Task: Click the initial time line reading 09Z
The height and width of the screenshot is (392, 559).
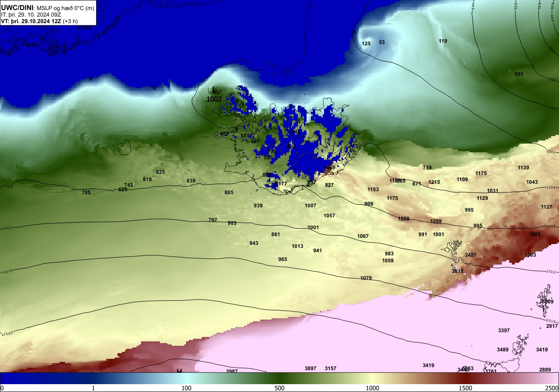Action: click(31, 14)
